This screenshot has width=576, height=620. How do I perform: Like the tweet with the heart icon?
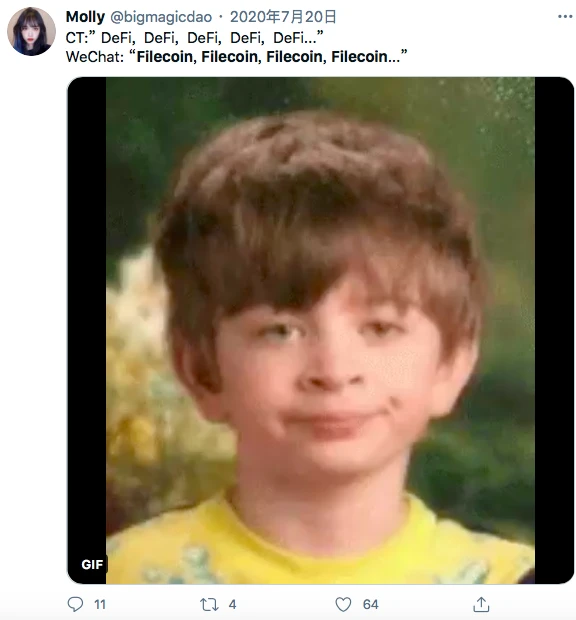(x=343, y=604)
